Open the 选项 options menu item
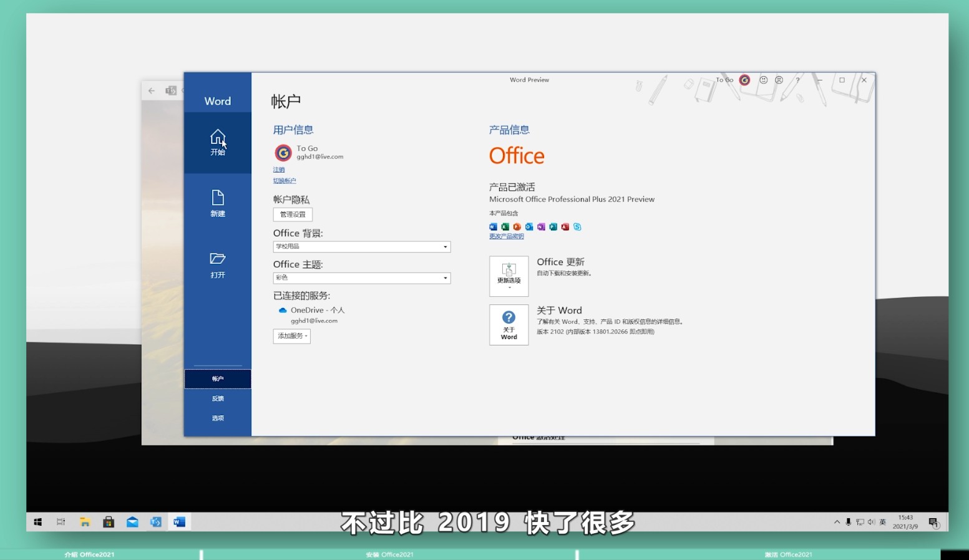Image resolution: width=969 pixels, height=560 pixels. 217,418
